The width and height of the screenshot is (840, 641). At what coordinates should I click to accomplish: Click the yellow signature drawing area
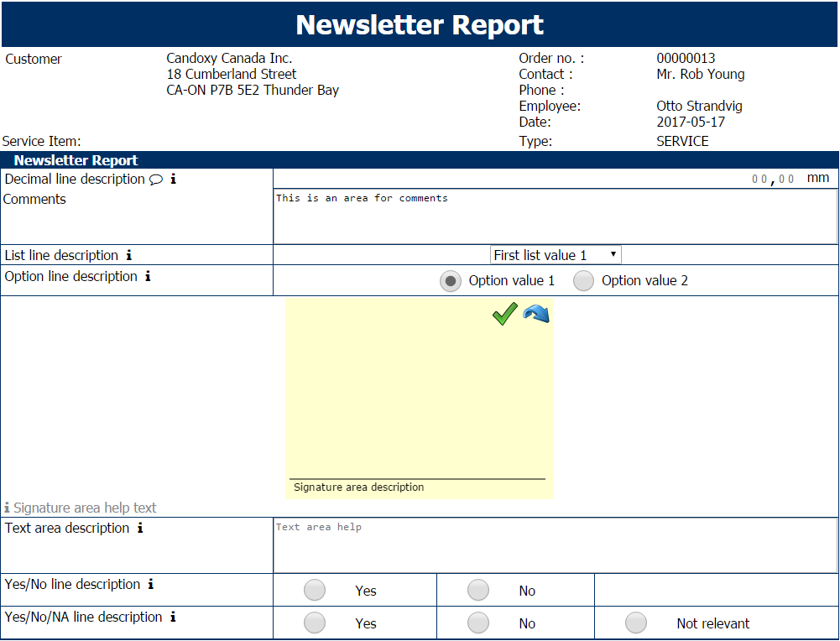tap(419, 394)
